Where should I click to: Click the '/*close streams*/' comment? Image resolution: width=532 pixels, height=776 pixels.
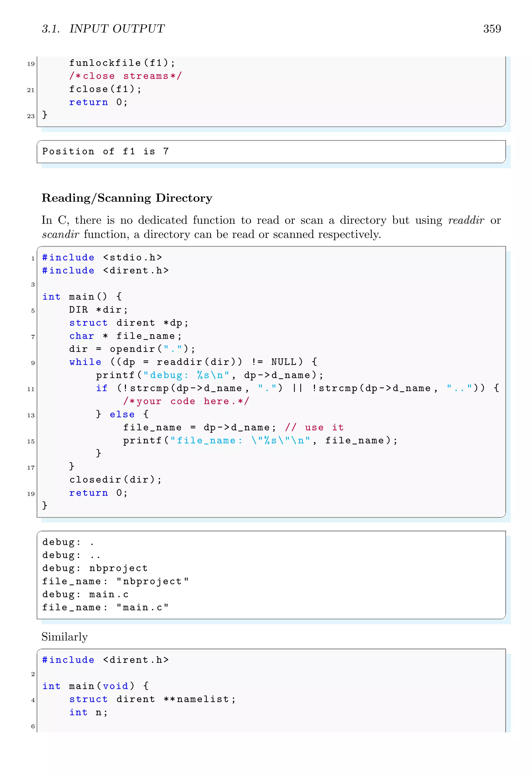click(x=125, y=76)
